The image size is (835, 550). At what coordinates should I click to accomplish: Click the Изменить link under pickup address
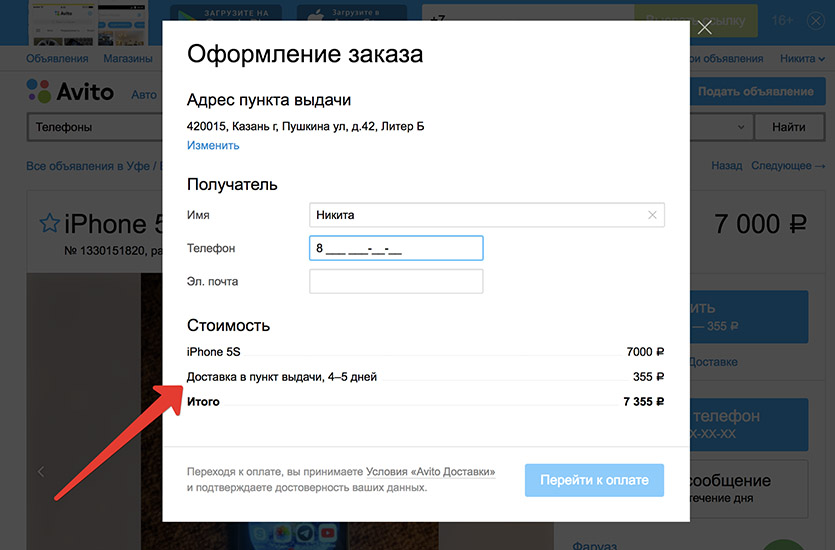point(213,146)
